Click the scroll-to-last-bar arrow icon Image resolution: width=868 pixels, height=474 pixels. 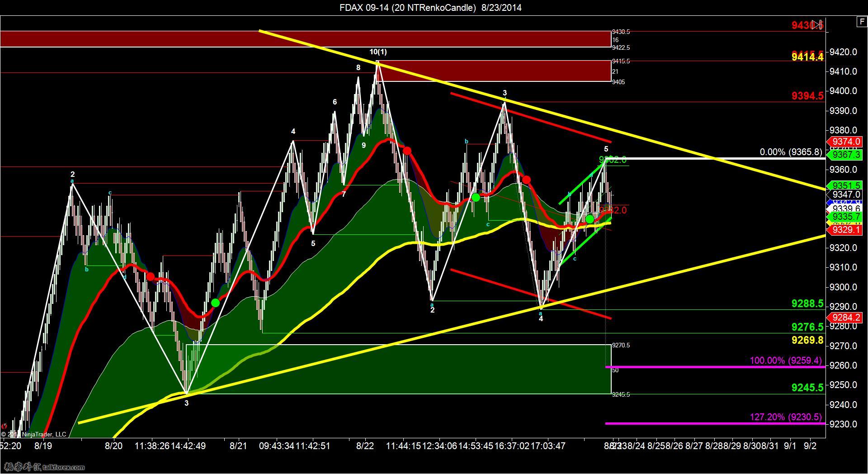[817, 25]
